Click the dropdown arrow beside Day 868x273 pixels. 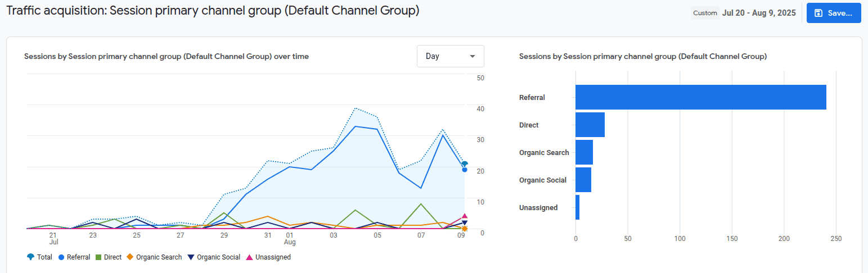472,56
